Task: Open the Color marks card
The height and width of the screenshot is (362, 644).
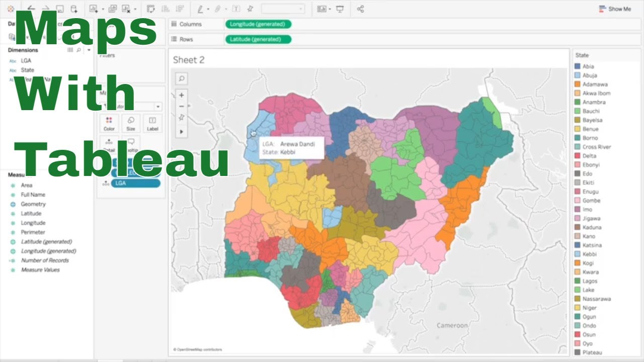Action: tap(109, 123)
